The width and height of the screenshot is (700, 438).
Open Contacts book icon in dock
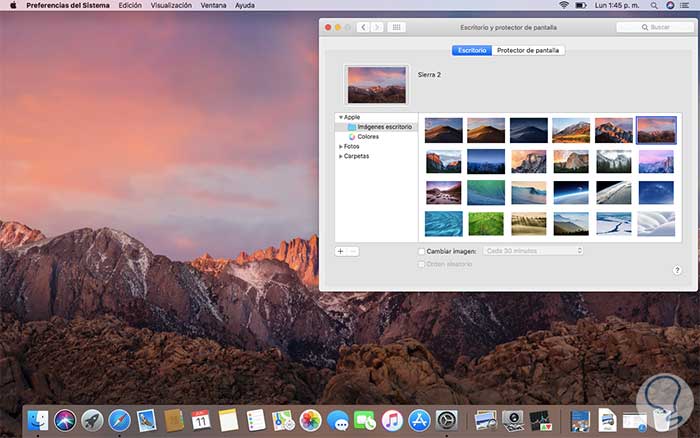pyautogui.click(x=174, y=421)
